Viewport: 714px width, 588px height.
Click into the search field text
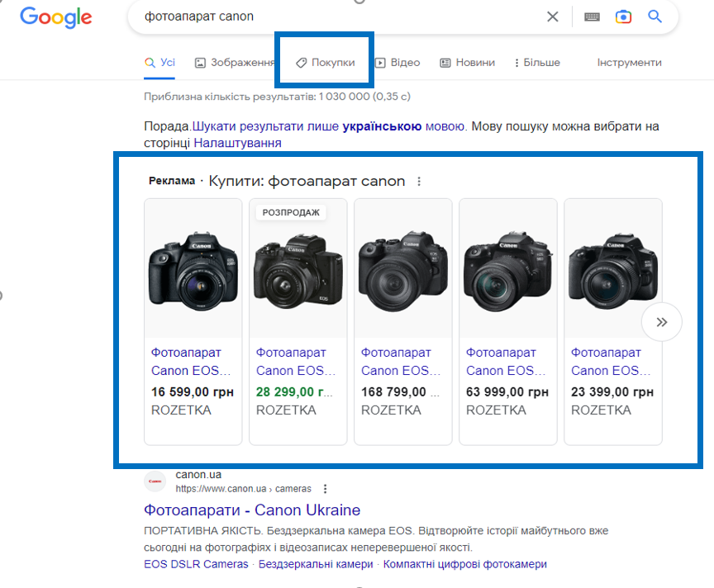tap(199, 17)
